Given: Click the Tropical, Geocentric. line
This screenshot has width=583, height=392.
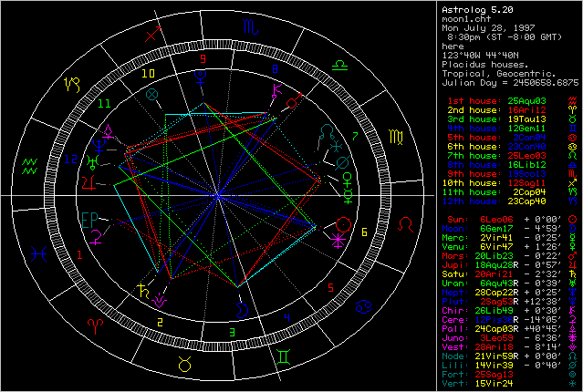Looking at the screenshot, I should point(499,74).
